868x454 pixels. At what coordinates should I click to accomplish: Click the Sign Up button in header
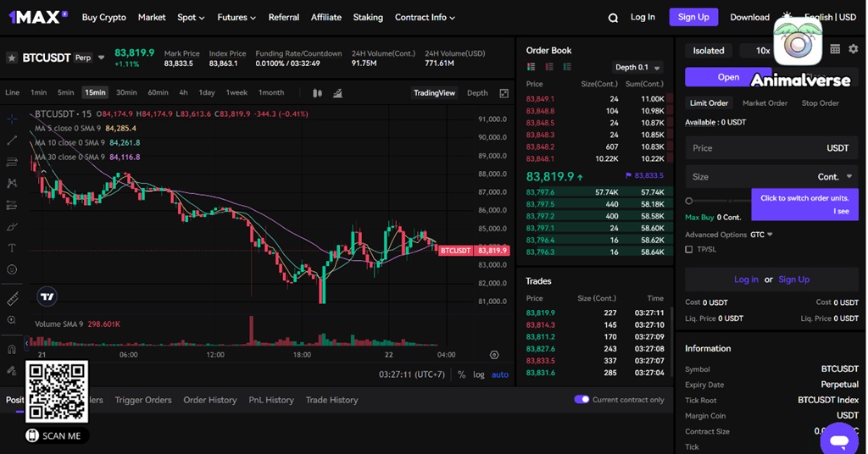pyautogui.click(x=693, y=17)
